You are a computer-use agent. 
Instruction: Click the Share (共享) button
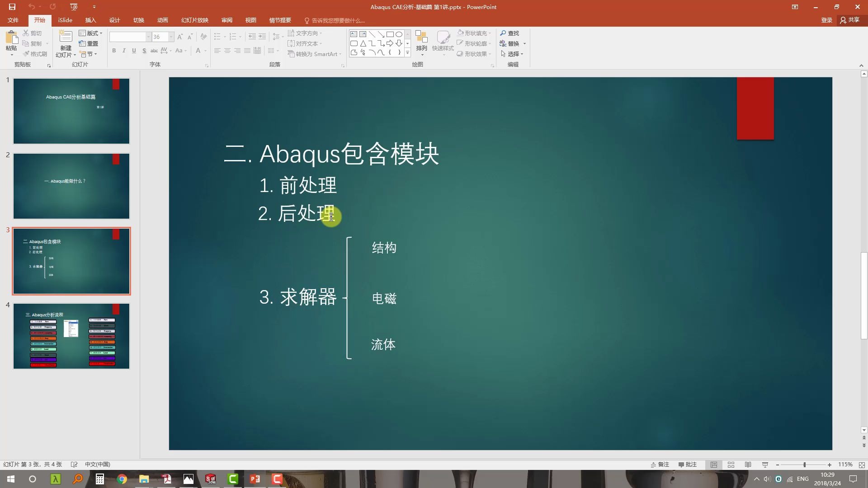850,20
